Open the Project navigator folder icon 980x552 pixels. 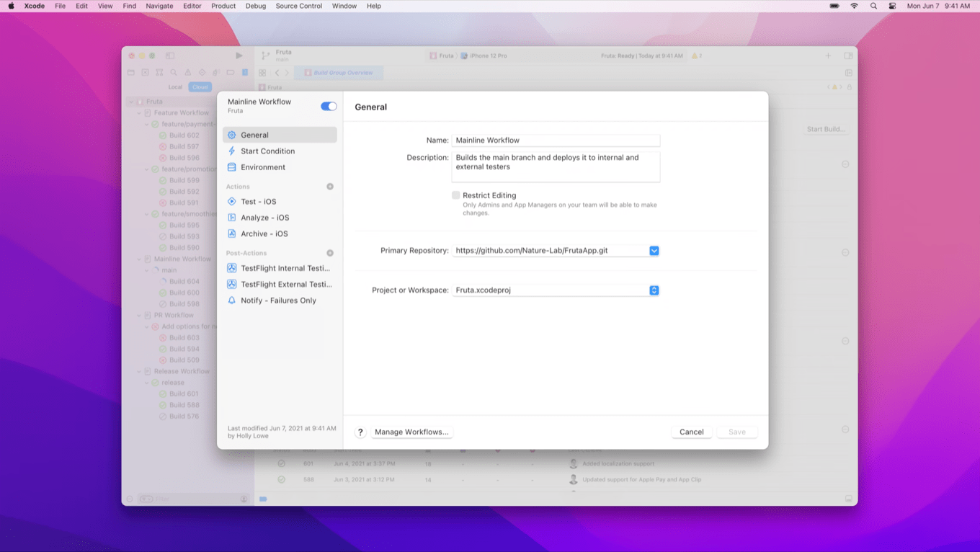click(x=131, y=73)
